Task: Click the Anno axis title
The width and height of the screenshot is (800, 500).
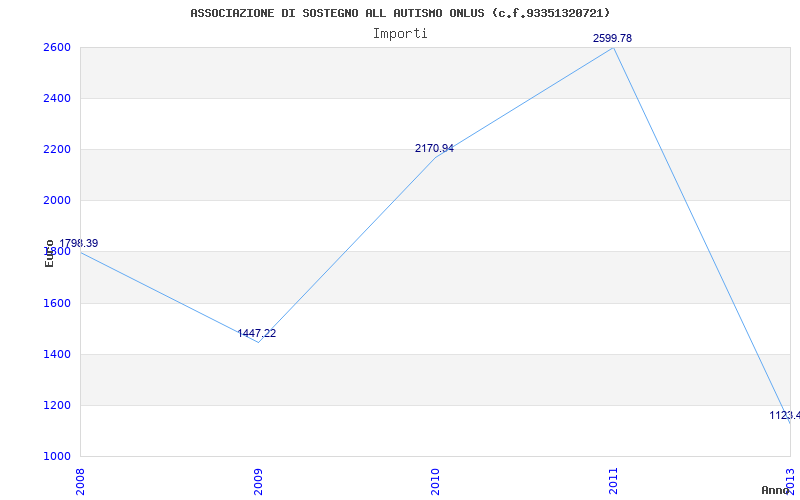Action: coord(776,490)
